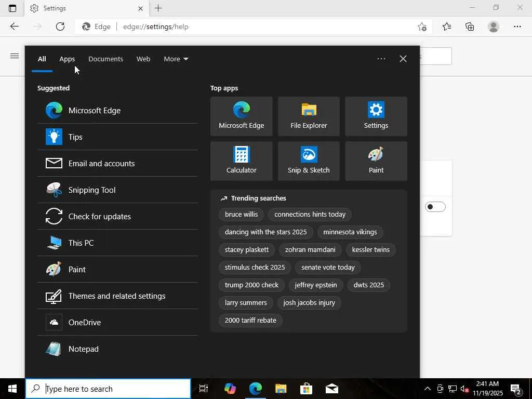
Task: Add this page to favorites
Action: [x=422, y=26]
